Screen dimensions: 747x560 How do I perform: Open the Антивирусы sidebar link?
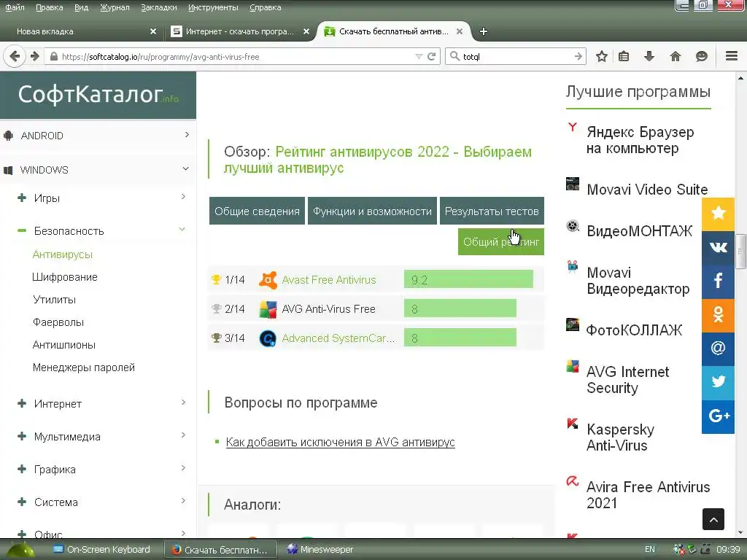coord(63,254)
